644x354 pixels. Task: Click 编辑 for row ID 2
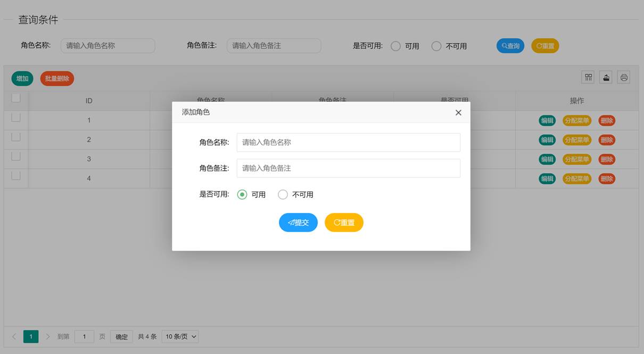point(547,140)
